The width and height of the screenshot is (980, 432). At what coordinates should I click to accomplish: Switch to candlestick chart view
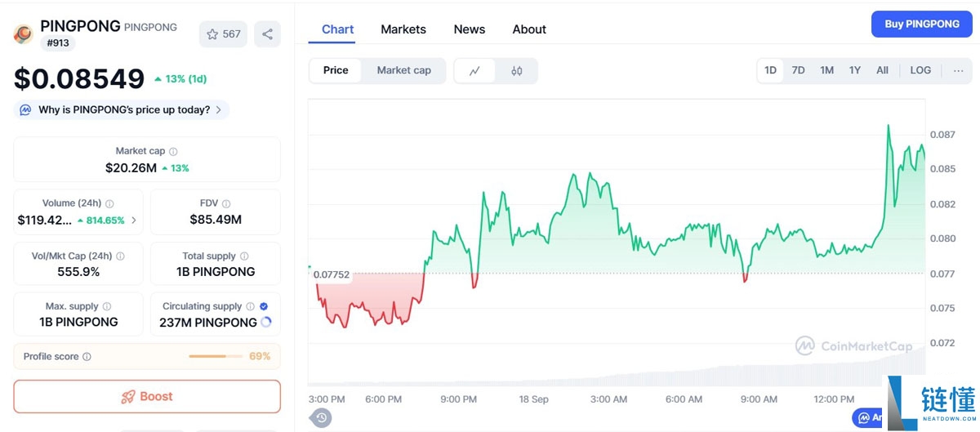(516, 71)
